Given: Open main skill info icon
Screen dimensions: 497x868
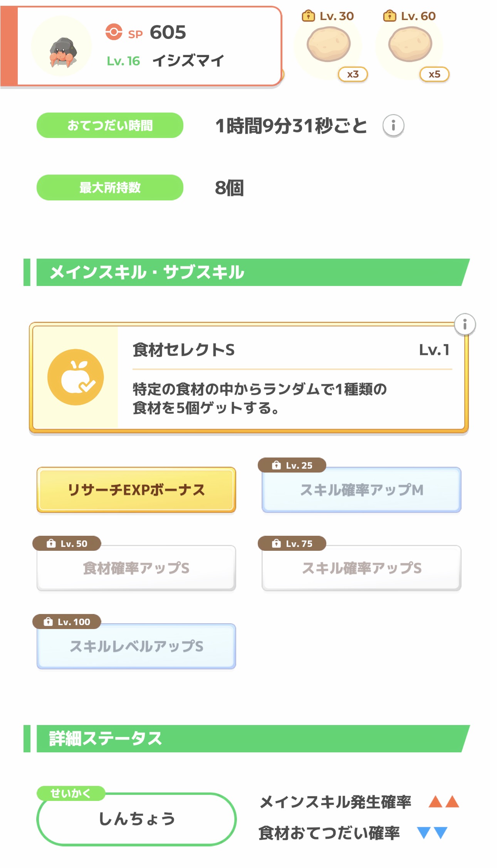Looking at the screenshot, I should point(465,325).
